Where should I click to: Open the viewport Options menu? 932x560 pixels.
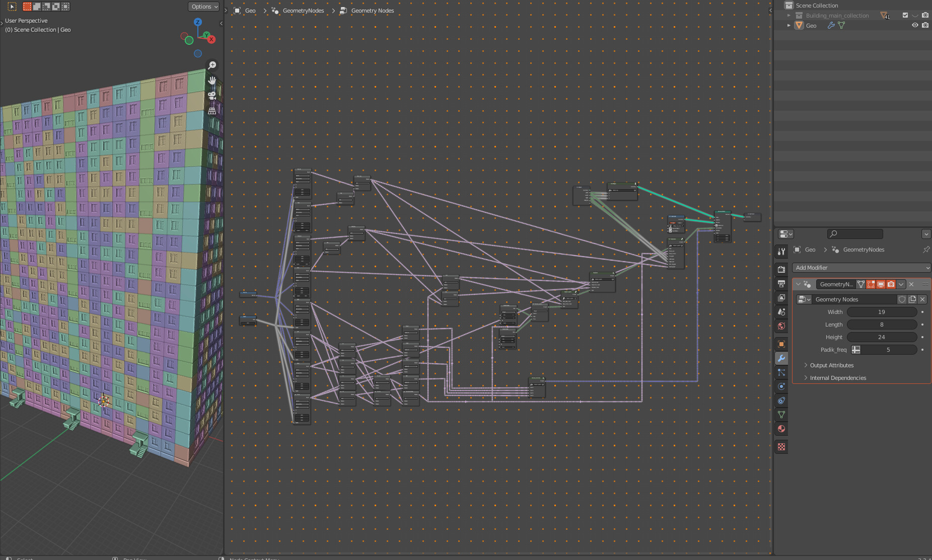click(x=203, y=7)
